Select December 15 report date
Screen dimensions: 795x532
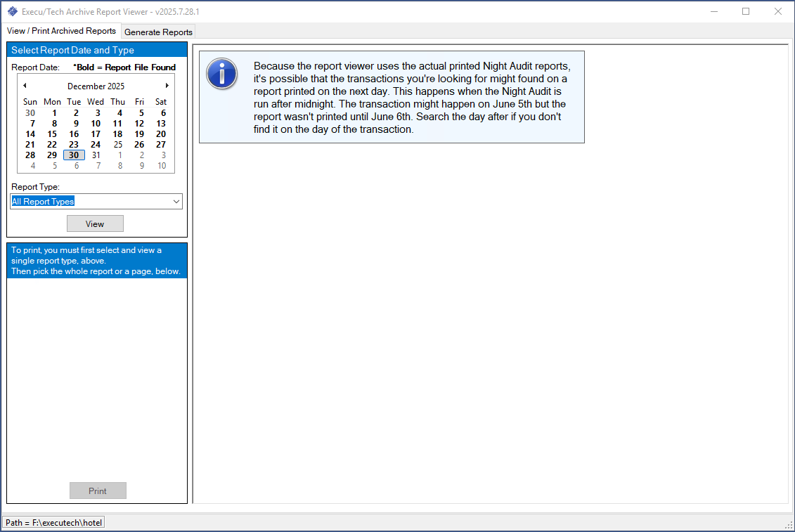(52, 134)
